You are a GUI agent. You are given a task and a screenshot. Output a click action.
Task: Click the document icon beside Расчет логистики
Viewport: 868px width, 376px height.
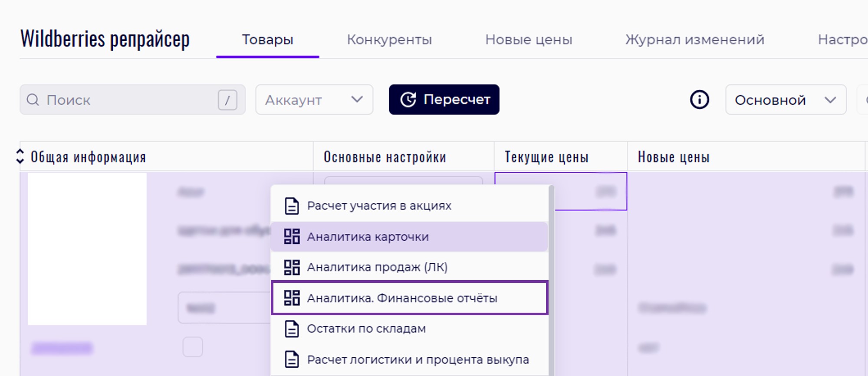click(x=292, y=360)
